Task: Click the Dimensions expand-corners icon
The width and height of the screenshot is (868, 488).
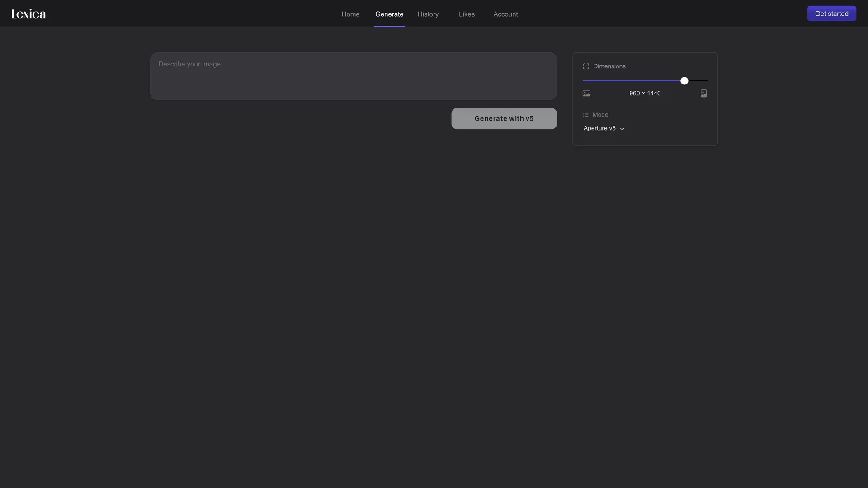Action: [x=586, y=66]
